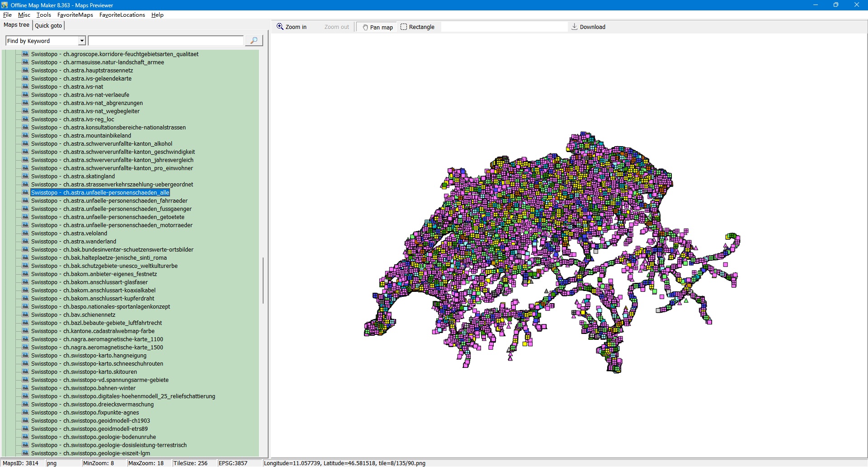Click the Zoom in magnifier icon
This screenshot has width=868, height=467.
click(x=280, y=27)
